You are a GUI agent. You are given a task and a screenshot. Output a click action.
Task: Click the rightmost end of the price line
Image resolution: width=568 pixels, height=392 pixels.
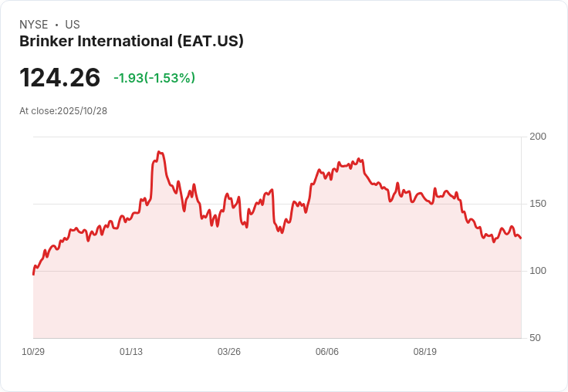[x=521, y=238]
